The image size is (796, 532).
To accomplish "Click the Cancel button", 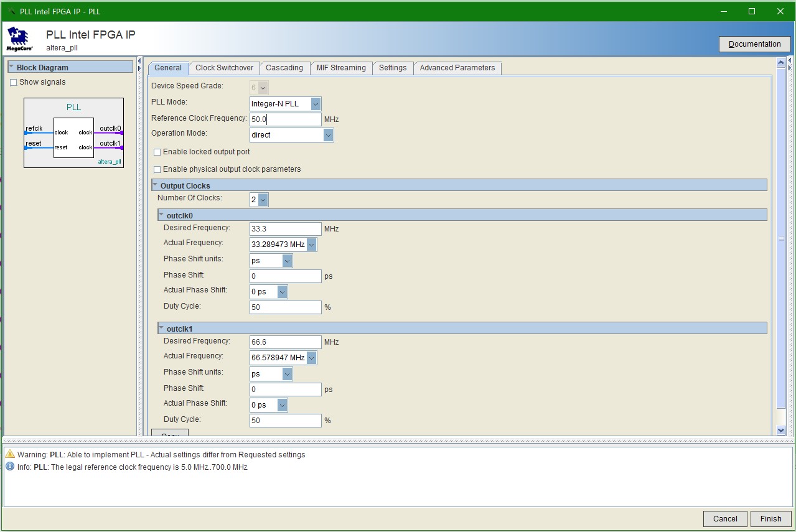I will [725, 519].
